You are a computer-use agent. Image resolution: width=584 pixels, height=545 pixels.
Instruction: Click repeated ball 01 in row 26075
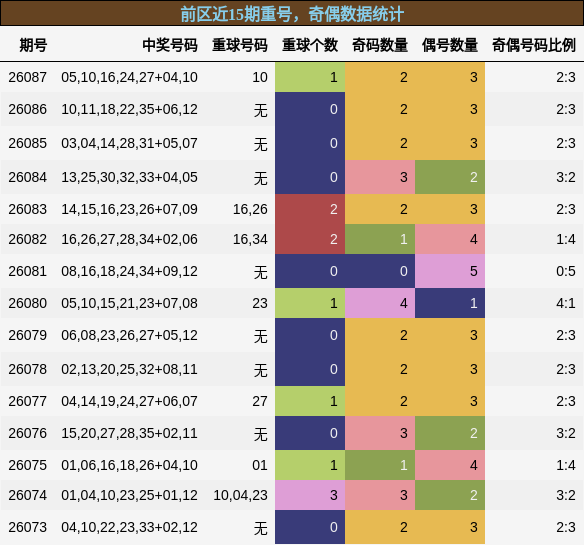pyautogui.click(x=260, y=465)
